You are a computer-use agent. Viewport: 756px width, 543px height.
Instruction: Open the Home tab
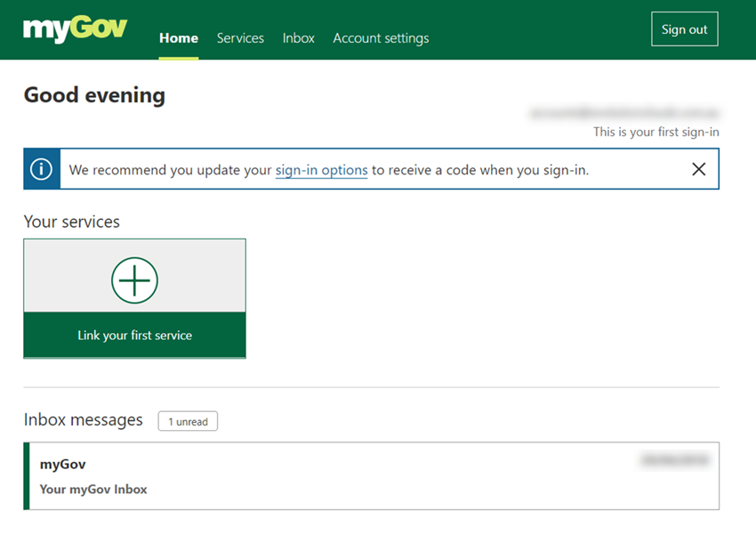point(179,38)
